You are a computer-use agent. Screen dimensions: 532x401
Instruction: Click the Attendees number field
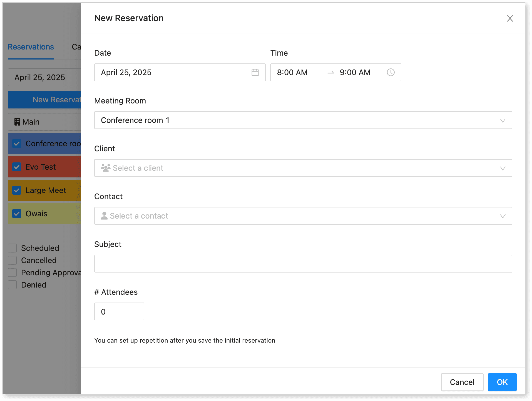click(x=119, y=311)
